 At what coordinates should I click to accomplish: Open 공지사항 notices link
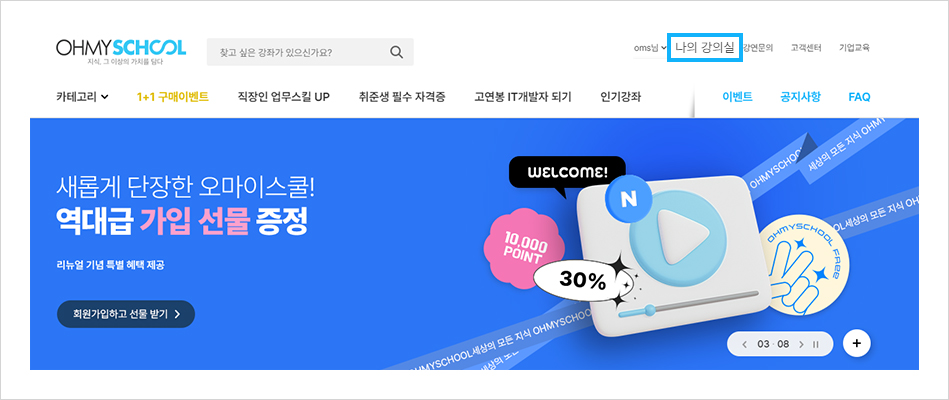(x=800, y=96)
